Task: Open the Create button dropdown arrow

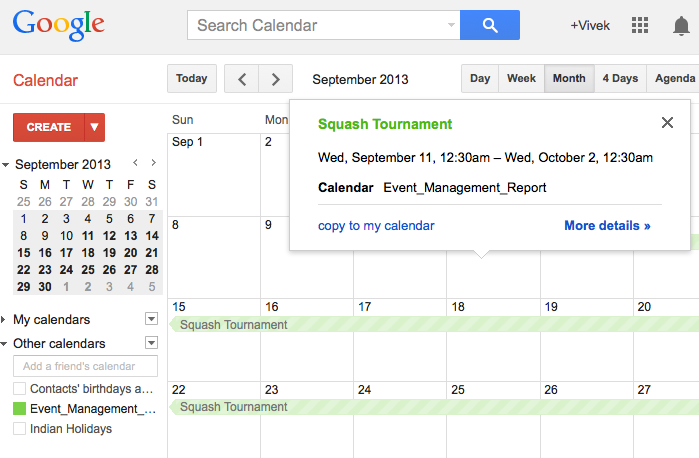Action: 94,127
